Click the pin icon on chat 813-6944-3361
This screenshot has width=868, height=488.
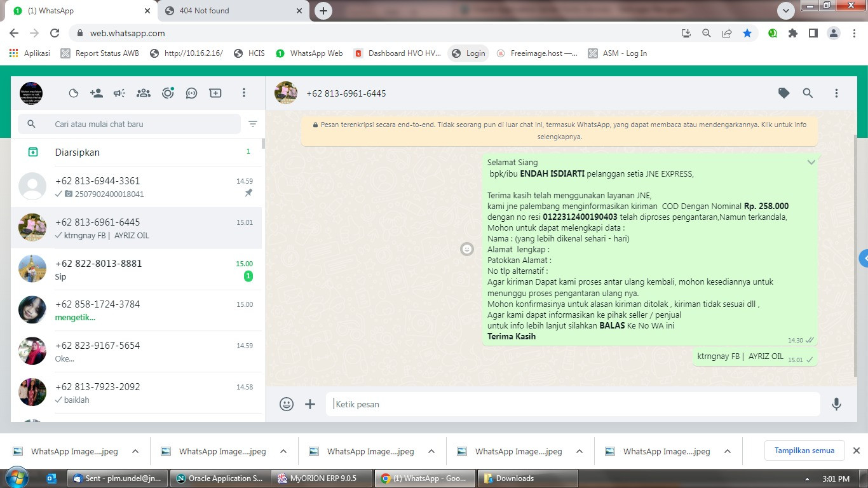[248, 193]
